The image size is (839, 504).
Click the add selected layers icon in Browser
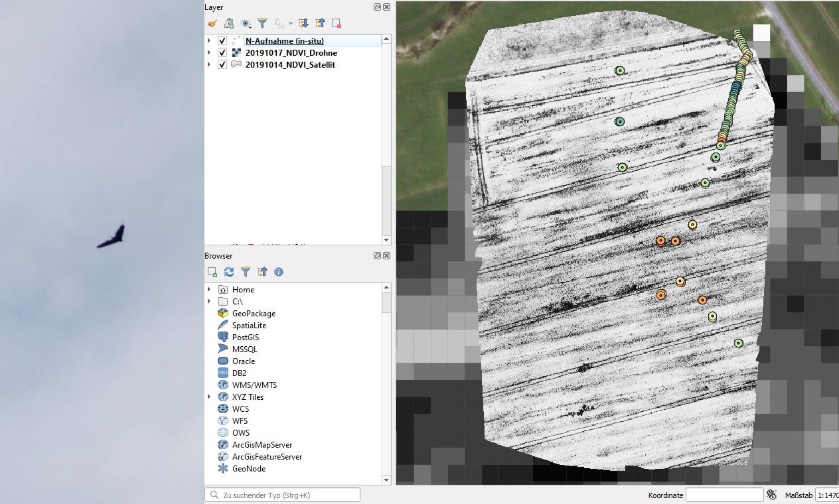(x=212, y=272)
